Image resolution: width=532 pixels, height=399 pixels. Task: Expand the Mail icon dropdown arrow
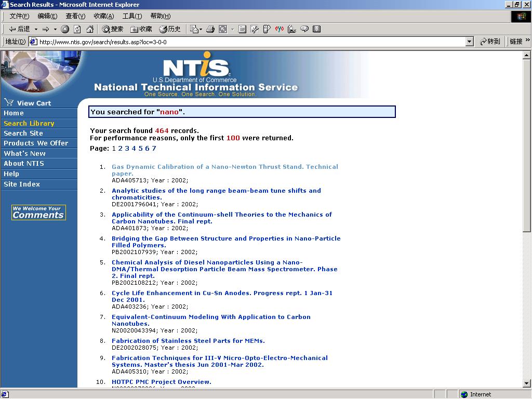click(x=201, y=29)
